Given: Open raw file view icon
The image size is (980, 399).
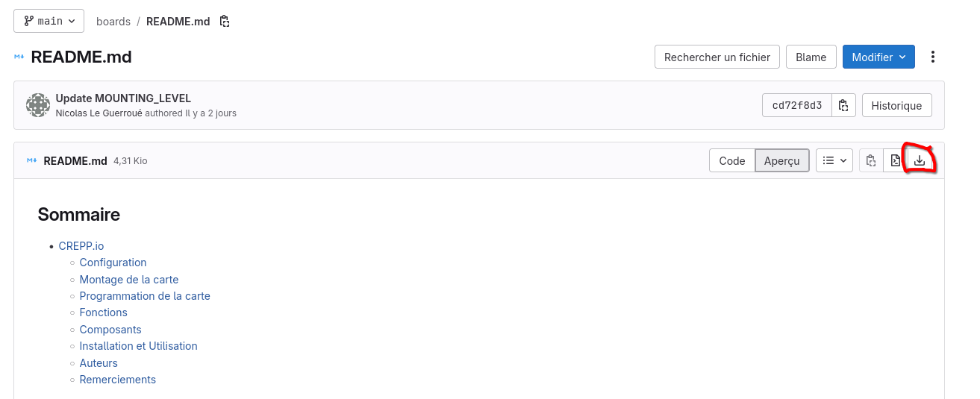Looking at the screenshot, I should pyautogui.click(x=895, y=160).
